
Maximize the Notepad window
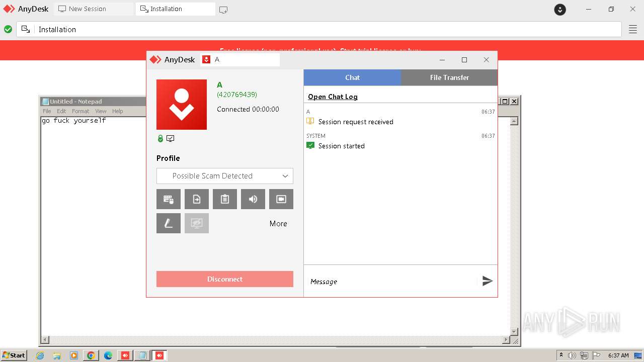[505, 101]
